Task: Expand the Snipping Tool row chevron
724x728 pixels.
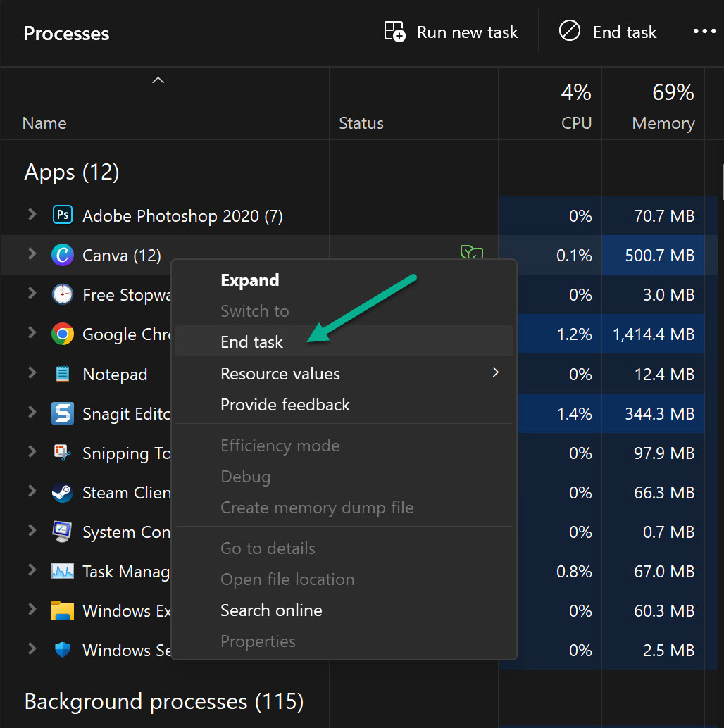Action: (x=32, y=452)
